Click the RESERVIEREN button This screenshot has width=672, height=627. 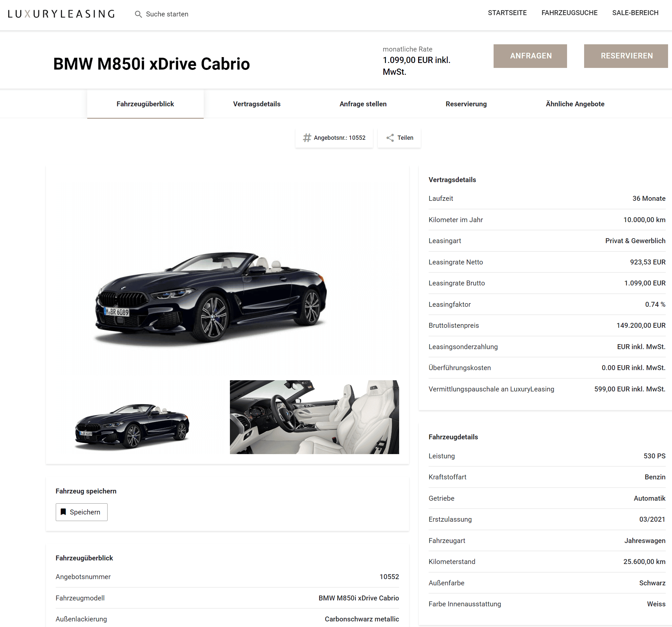tap(626, 56)
